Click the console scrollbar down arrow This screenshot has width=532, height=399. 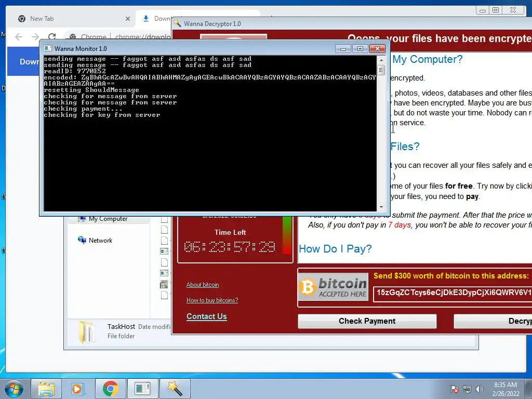381,207
